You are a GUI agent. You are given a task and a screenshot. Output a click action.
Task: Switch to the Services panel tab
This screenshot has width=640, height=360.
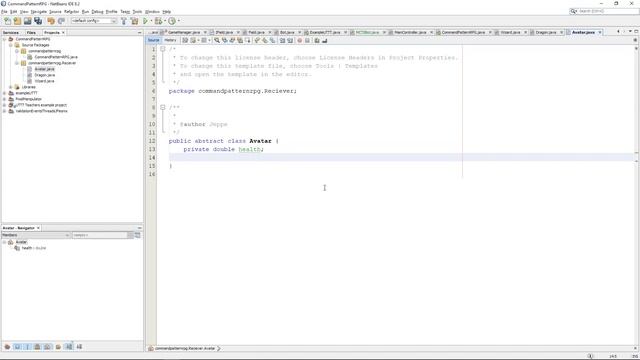pyautogui.click(x=11, y=33)
